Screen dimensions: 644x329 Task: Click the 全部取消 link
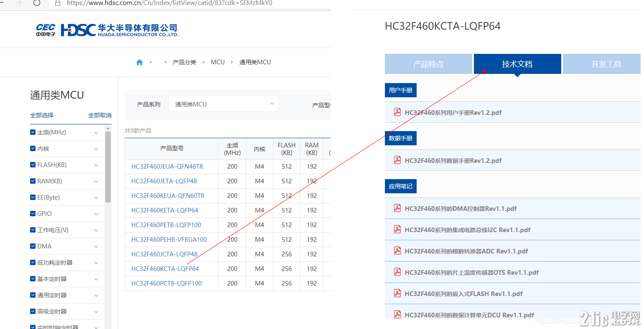pos(100,115)
